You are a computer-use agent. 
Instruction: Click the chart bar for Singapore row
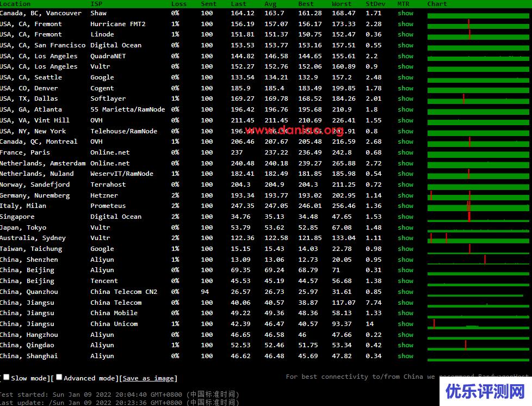click(x=478, y=217)
